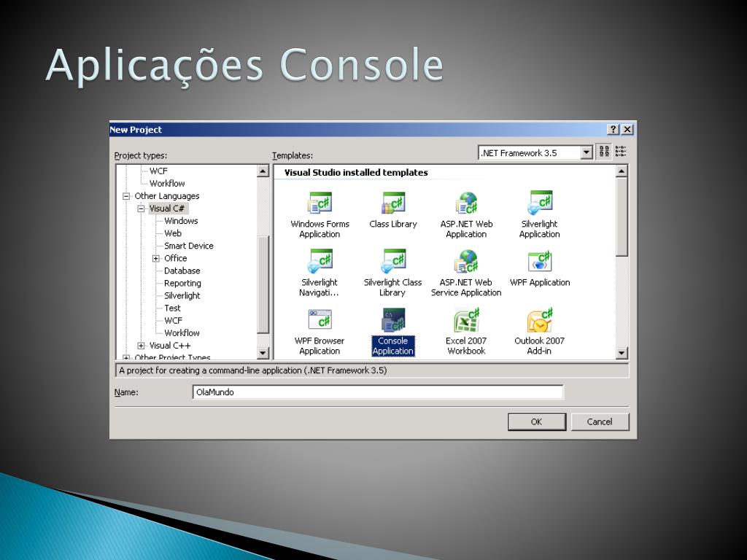
Task: Pick the ASP.NET Web Service Application icon
Action: pyautogui.click(x=466, y=261)
